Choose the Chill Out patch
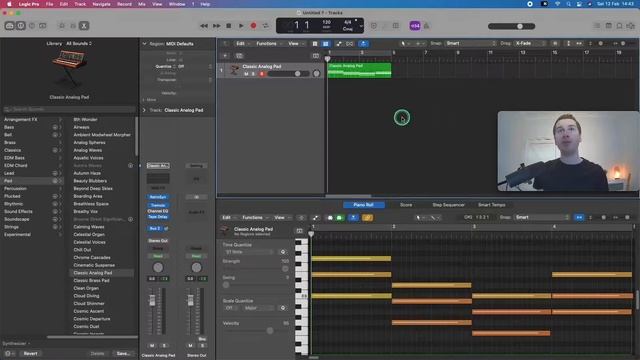This screenshot has height=360, width=640. tap(82, 250)
